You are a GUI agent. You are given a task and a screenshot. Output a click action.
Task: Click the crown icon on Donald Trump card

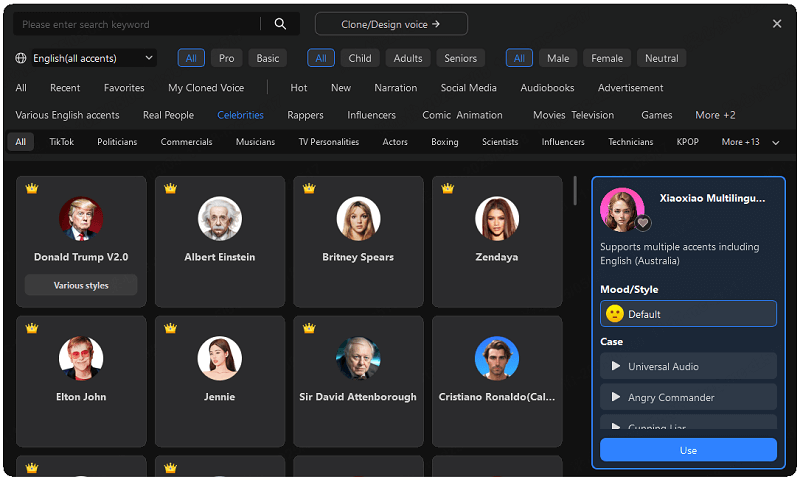[32, 189]
